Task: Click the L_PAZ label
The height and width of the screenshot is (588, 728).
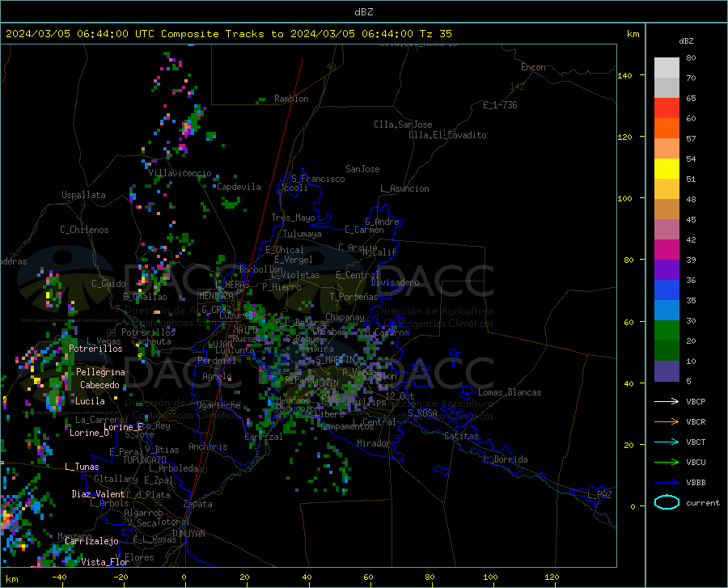Action: pos(599,495)
